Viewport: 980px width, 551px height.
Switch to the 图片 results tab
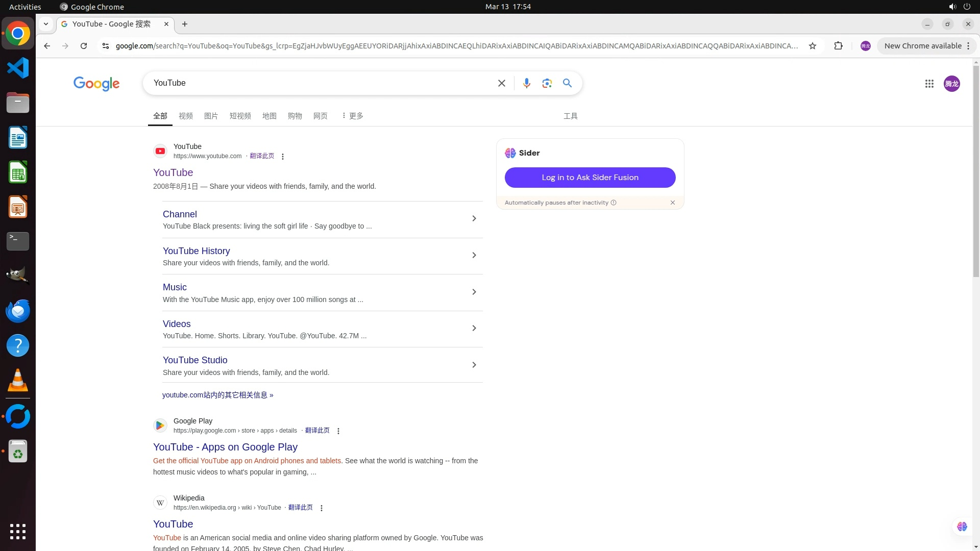coord(211,116)
